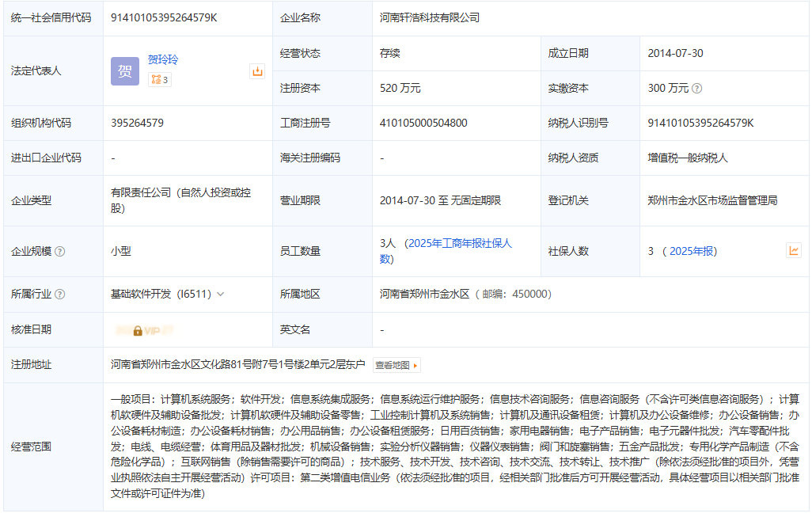Open the 2025年工商年报社保人数 link
812x517 pixels.
446,251
